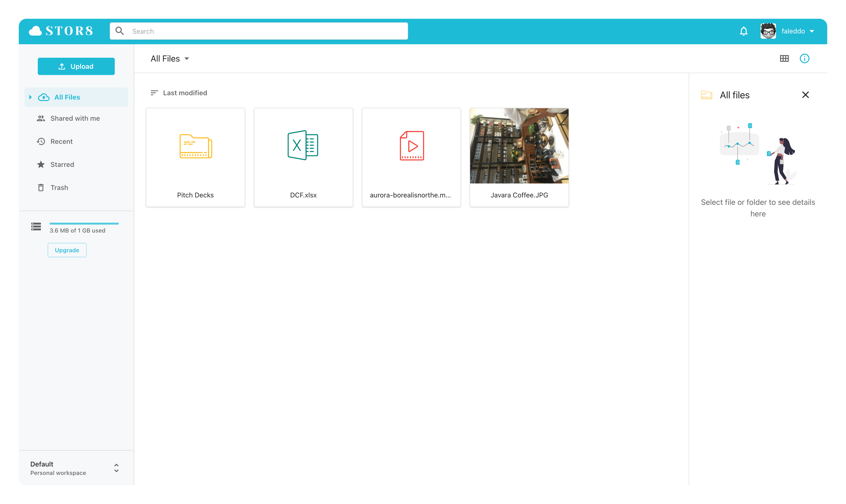
Task: Expand the All Files tree arrow
Action: [x=31, y=97]
